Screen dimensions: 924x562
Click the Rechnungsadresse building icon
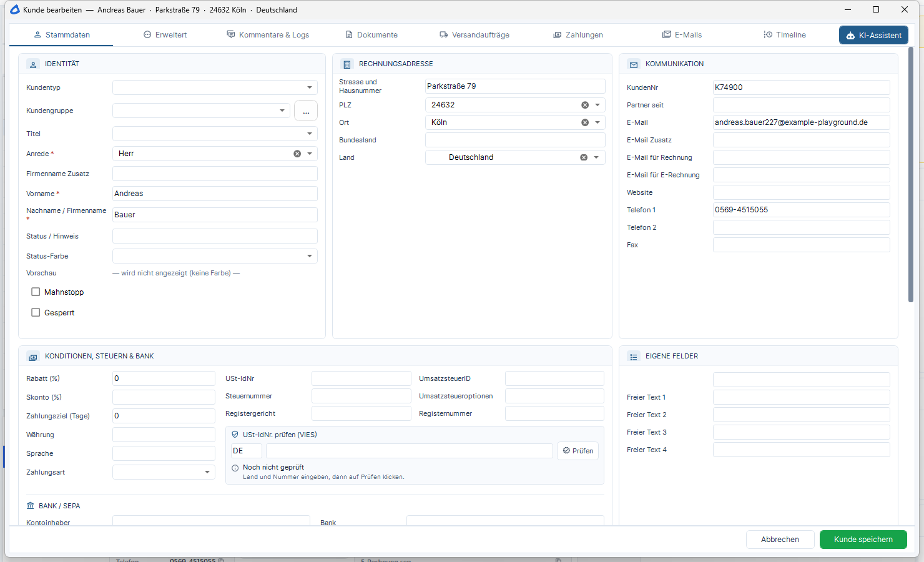coord(347,64)
